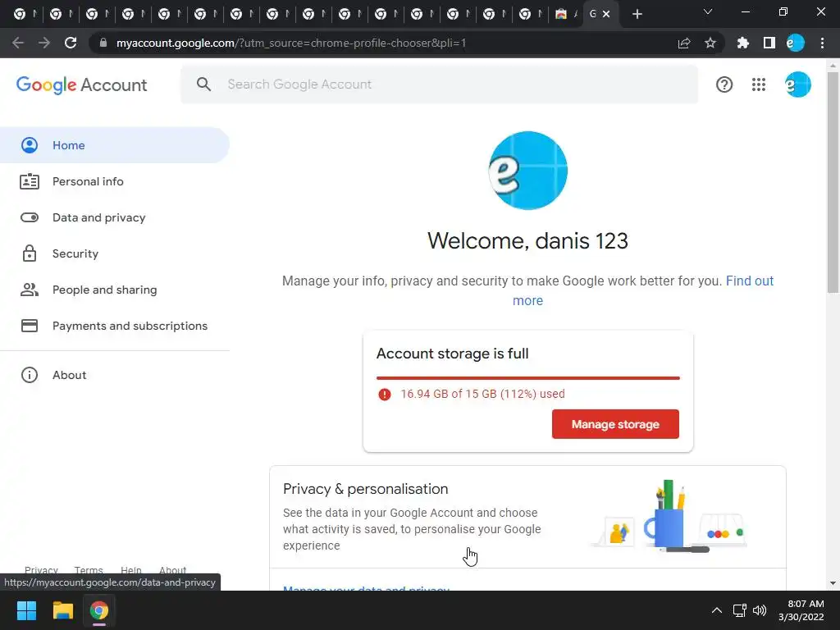This screenshot has height=630, width=840.
Task: Click the taskbar clock and date
Action: [801, 610]
